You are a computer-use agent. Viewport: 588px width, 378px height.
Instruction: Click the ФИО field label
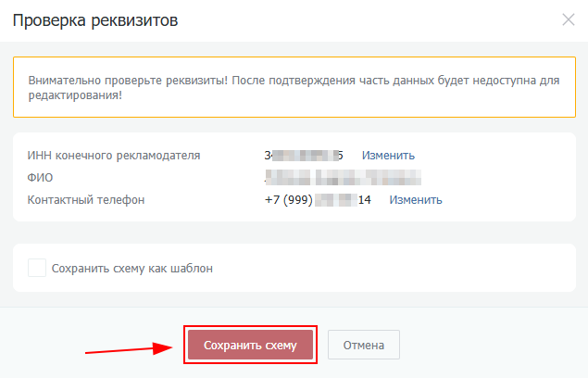point(40,177)
